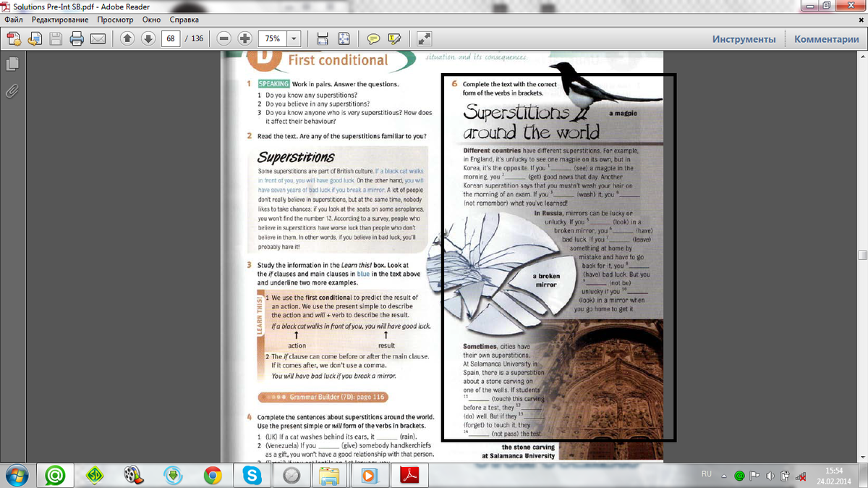Add a sticky note comment

point(373,38)
